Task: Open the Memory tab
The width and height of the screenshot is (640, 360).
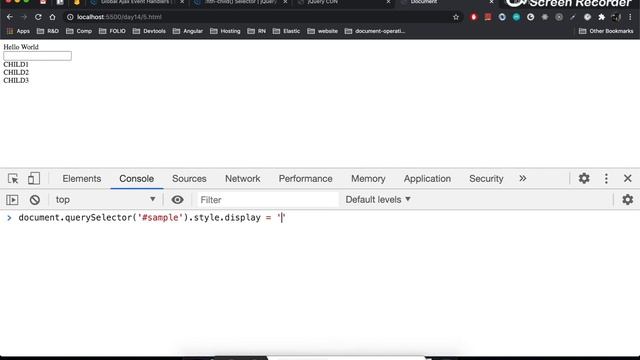Action: click(368, 178)
